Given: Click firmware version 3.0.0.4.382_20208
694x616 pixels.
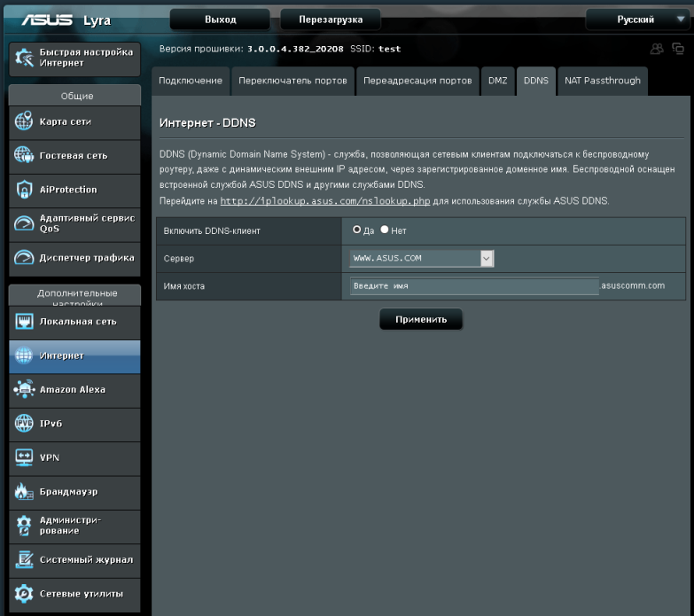Looking at the screenshot, I should (x=295, y=49).
